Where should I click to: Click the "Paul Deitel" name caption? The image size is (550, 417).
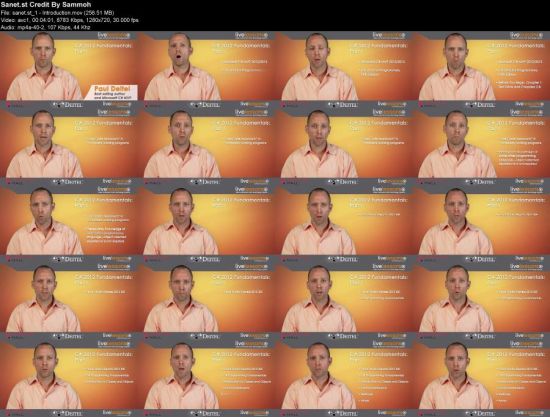click(x=112, y=89)
